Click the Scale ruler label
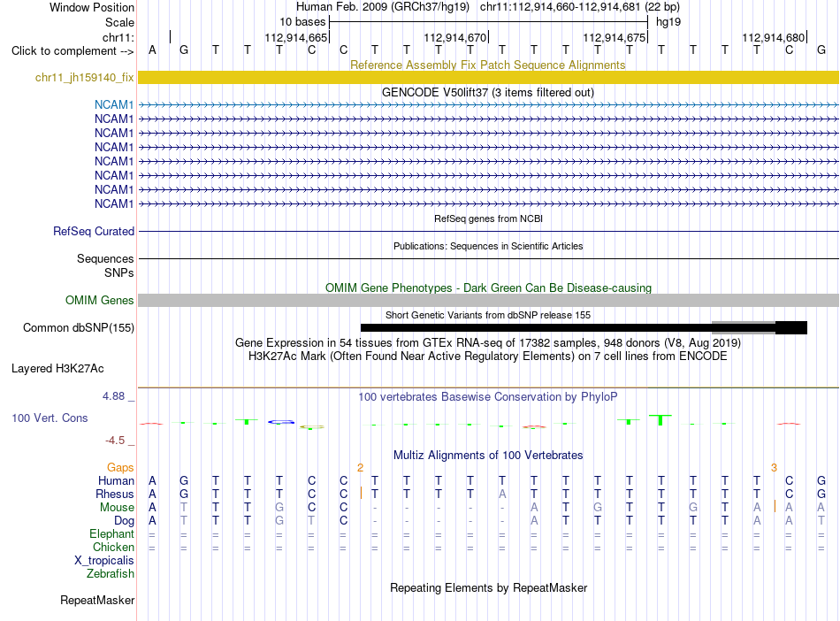This screenshot has height=621, width=840. [119, 22]
